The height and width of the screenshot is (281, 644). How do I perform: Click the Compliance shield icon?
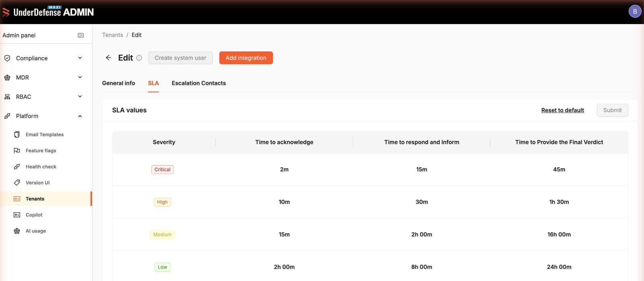click(7, 58)
